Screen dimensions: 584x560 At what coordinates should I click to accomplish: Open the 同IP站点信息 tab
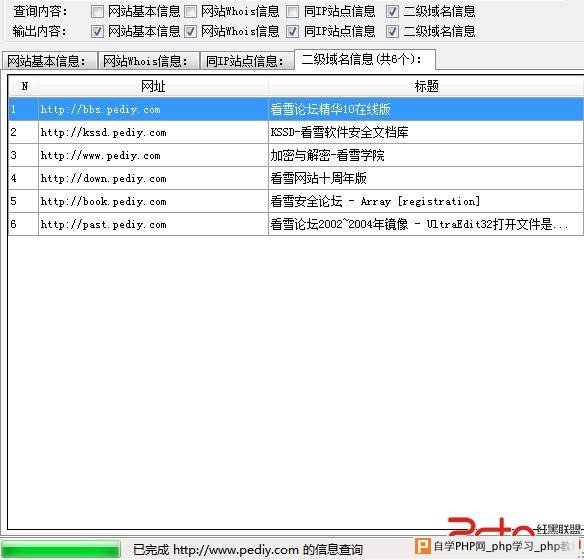point(247,61)
